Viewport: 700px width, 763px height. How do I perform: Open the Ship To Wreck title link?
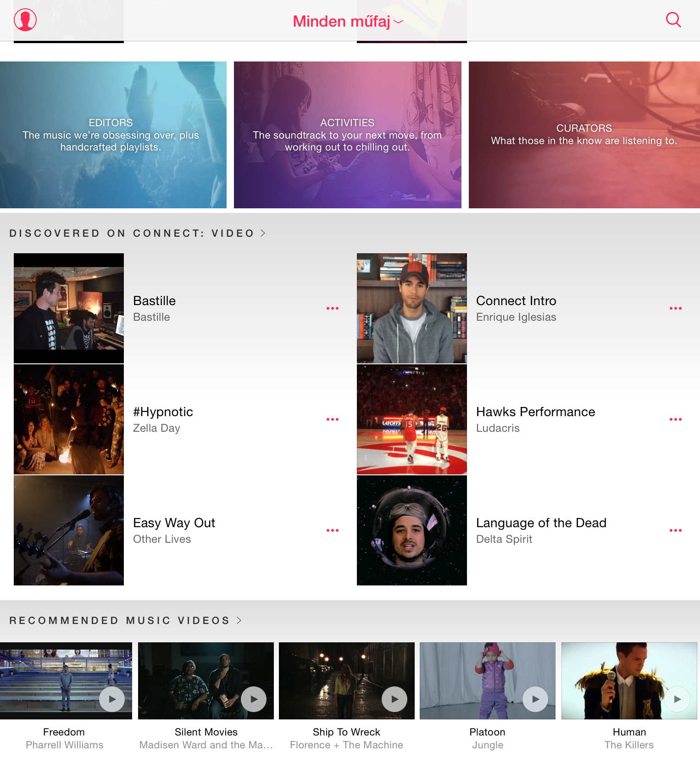point(346,732)
